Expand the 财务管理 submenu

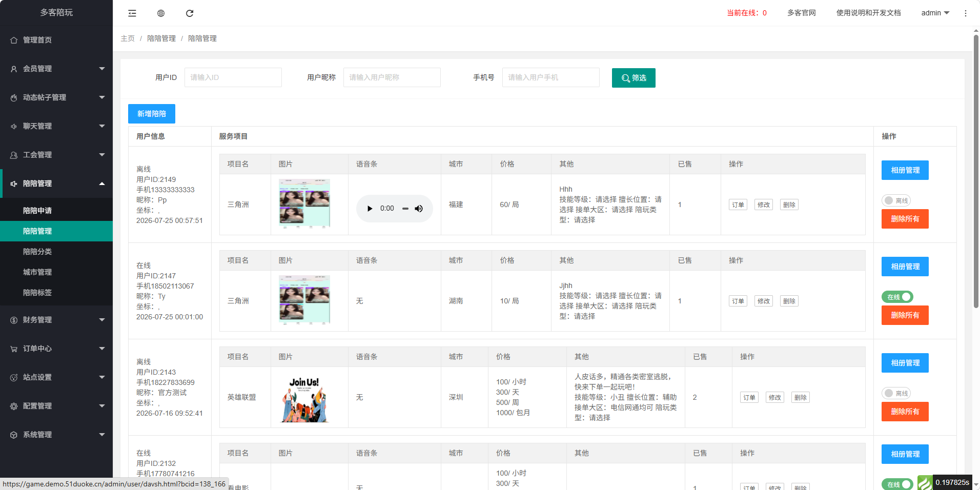coord(102,320)
